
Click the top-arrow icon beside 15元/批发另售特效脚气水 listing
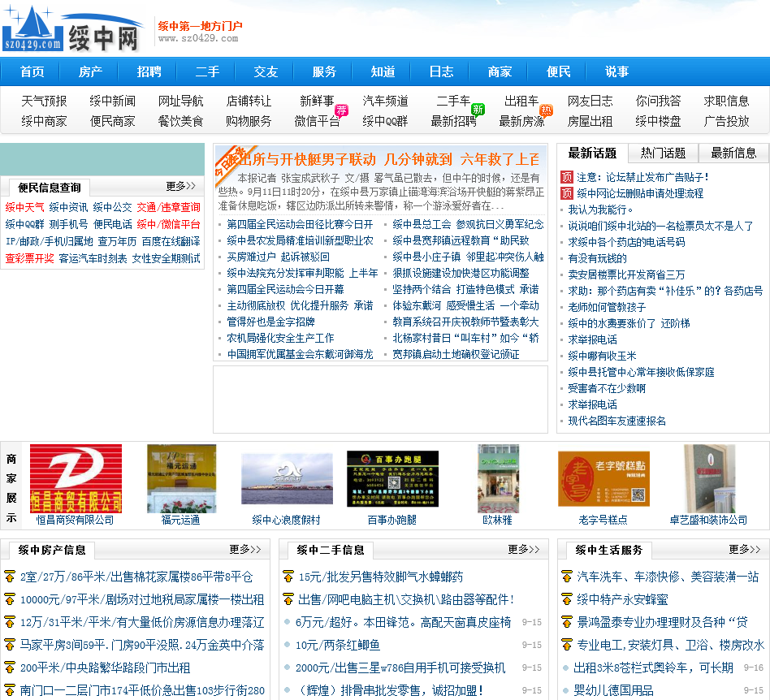(x=288, y=577)
